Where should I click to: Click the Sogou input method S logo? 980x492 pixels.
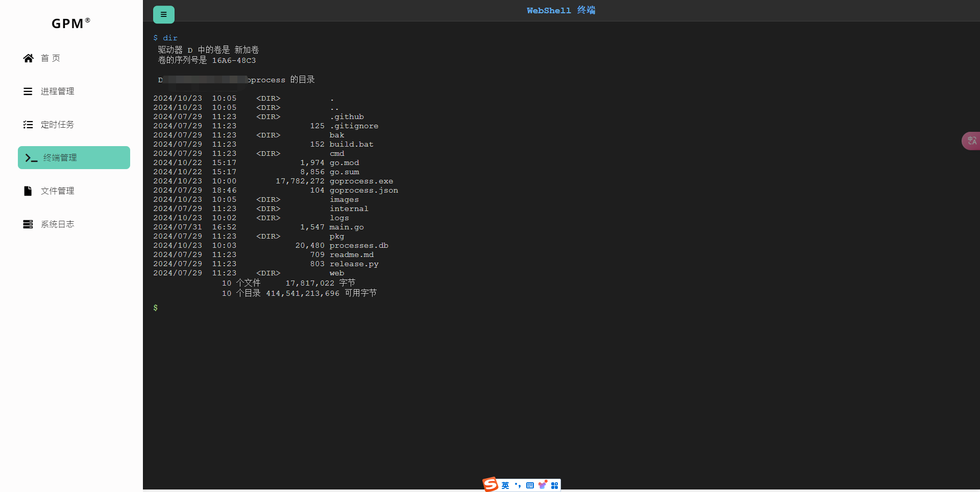[x=491, y=484]
